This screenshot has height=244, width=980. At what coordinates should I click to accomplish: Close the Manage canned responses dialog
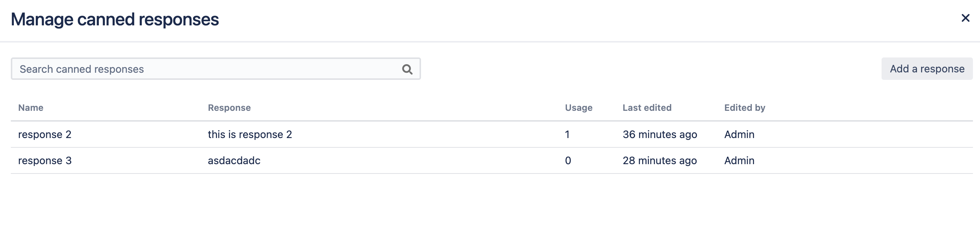pos(965,18)
